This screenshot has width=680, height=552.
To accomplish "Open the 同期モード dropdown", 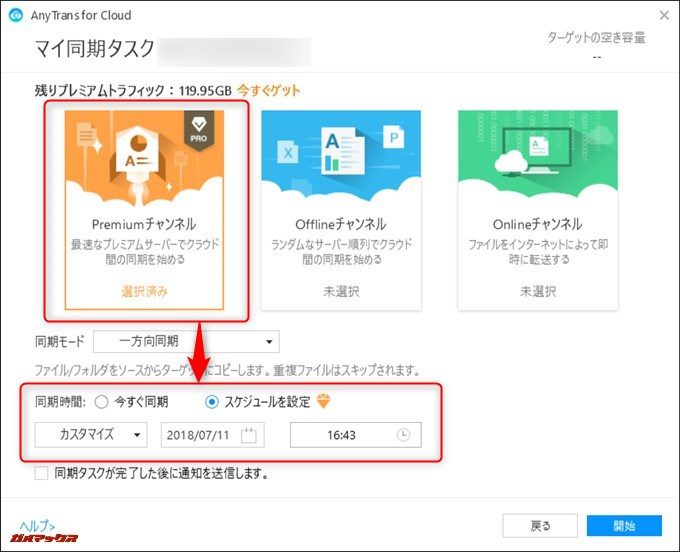I will [x=186, y=342].
